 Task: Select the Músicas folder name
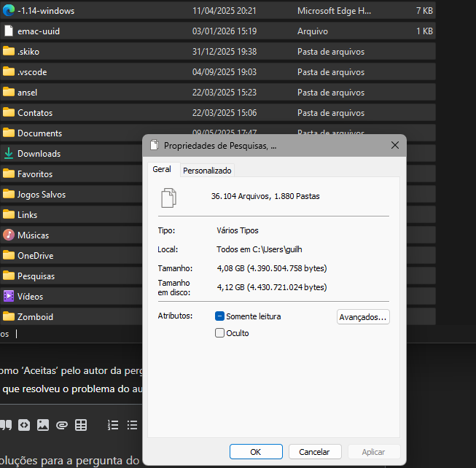33,235
